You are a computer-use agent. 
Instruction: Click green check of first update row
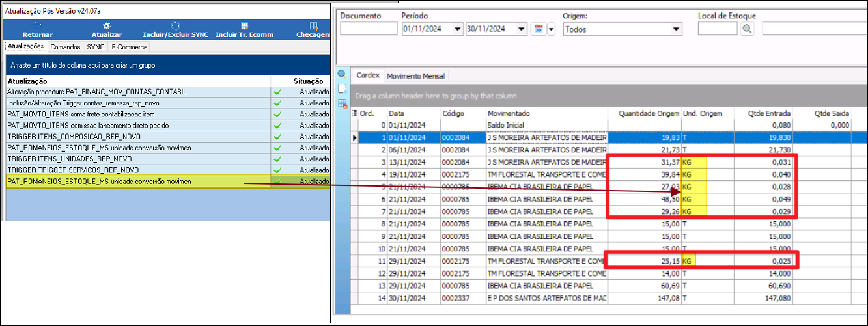tap(277, 92)
